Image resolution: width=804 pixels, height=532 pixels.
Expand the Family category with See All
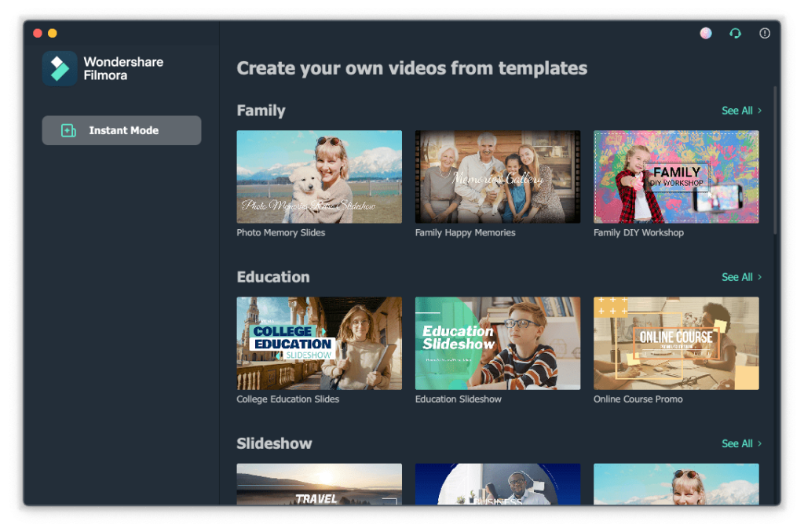[x=741, y=111]
